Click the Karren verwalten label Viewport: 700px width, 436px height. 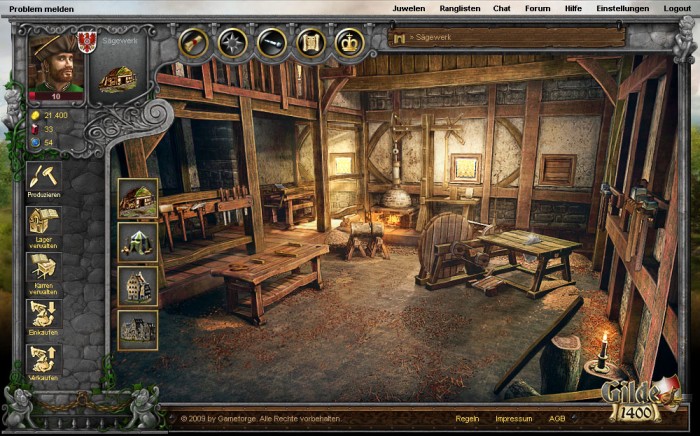(44, 289)
